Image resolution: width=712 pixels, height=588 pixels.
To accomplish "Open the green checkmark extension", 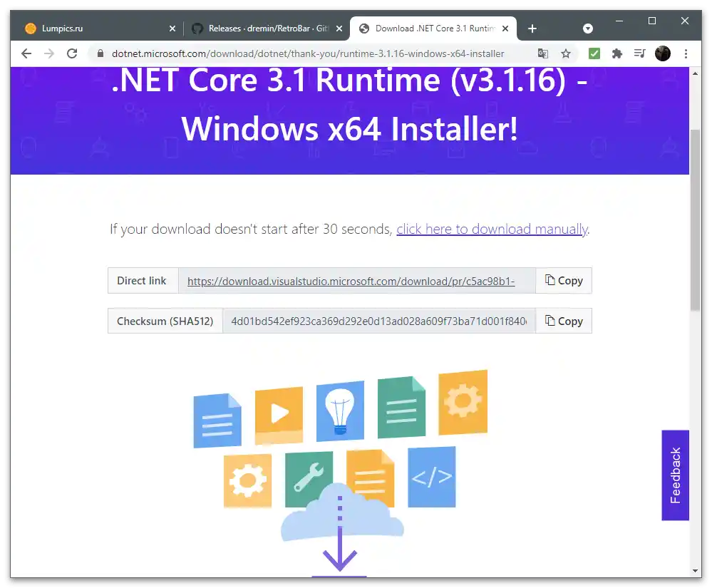I will pos(594,53).
